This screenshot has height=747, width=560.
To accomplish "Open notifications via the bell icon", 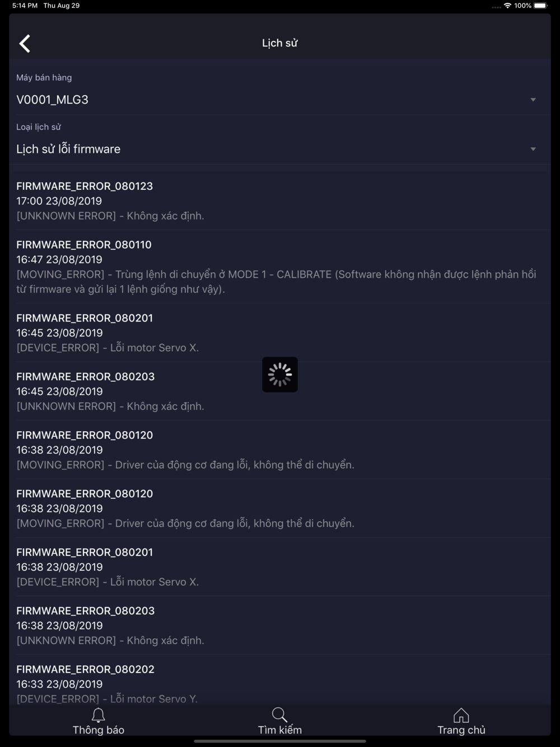I will point(99,715).
